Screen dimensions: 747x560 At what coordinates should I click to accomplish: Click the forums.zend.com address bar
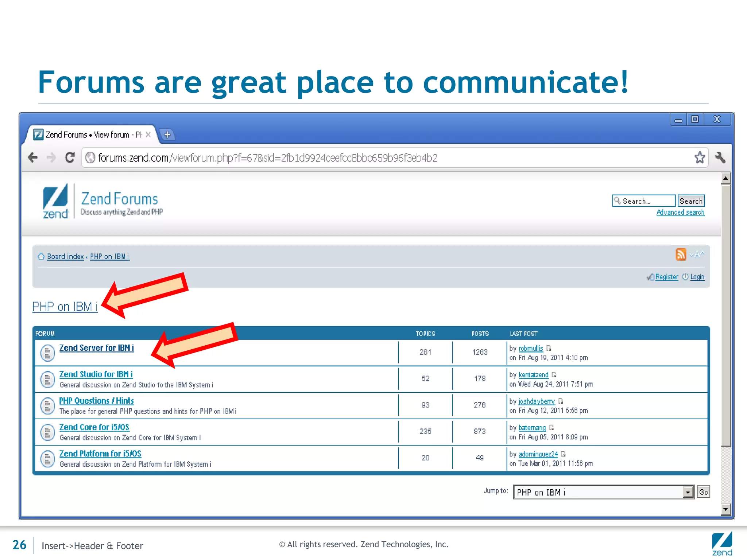click(395, 157)
